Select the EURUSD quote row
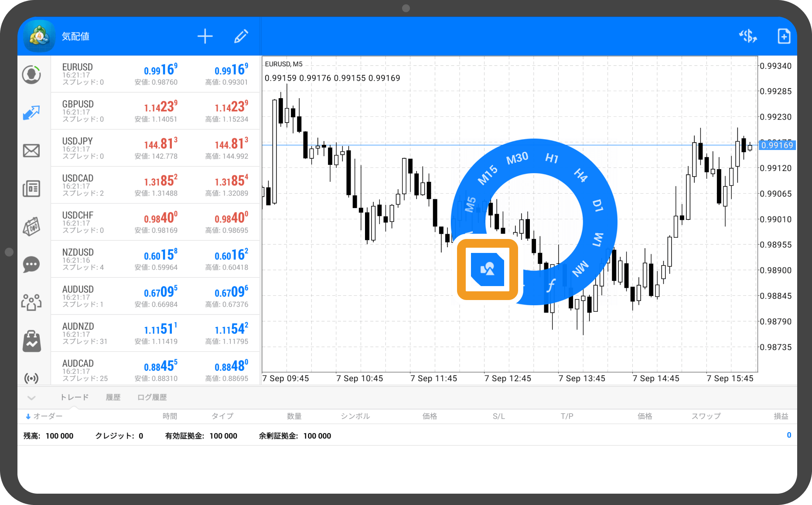 tap(155, 74)
